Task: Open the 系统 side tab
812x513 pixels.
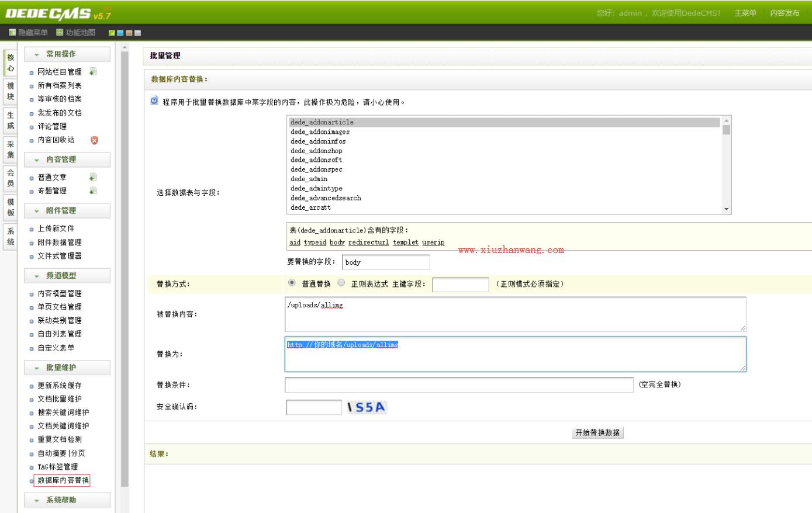Action: [11, 237]
